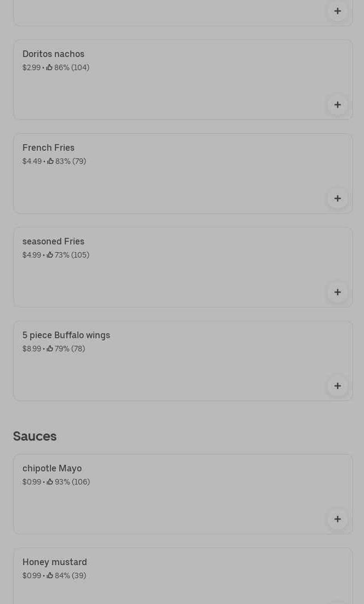Add seasoned Fries with plus icon
364x604 pixels.
point(338,292)
